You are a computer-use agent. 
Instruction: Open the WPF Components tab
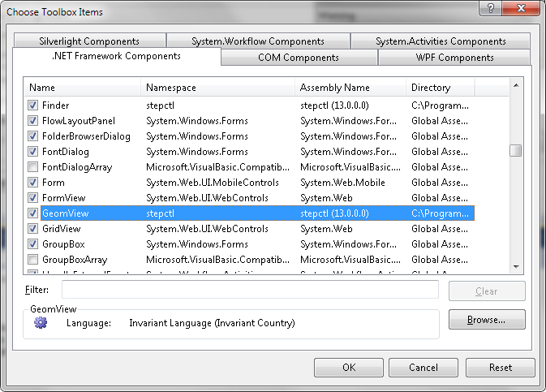coord(454,58)
